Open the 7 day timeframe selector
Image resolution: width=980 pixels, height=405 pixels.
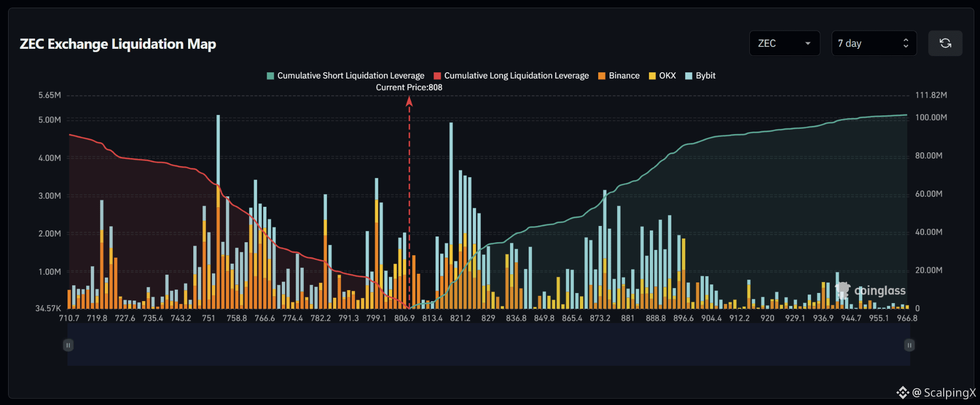click(874, 44)
